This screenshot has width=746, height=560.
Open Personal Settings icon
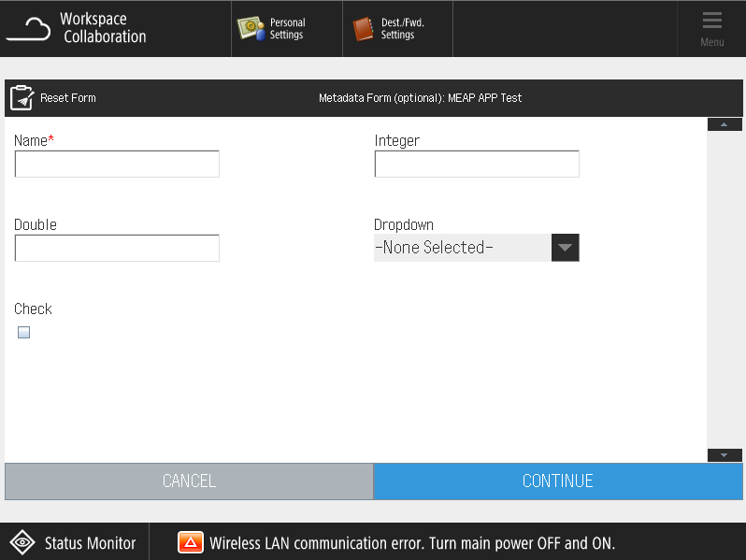pyautogui.click(x=250, y=29)
